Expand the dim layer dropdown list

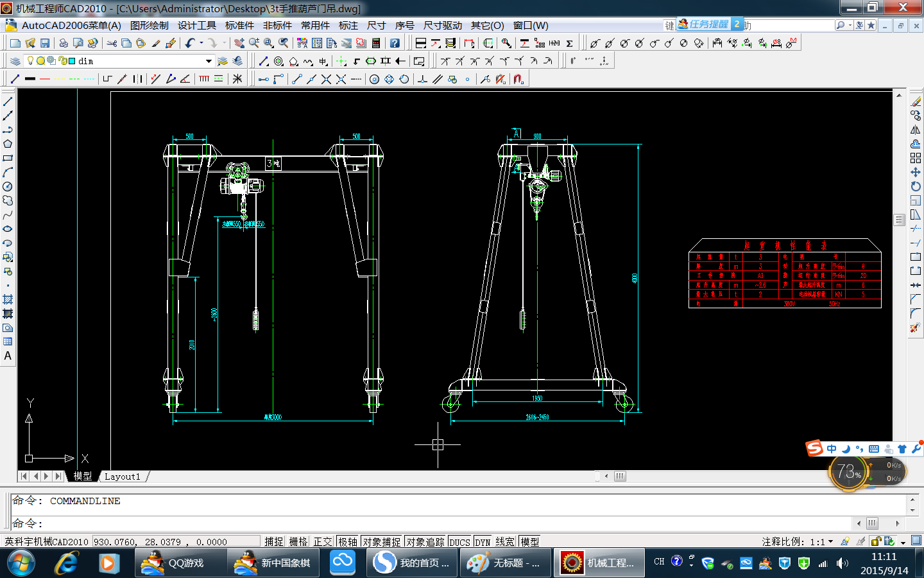click(x=209, y=61)
